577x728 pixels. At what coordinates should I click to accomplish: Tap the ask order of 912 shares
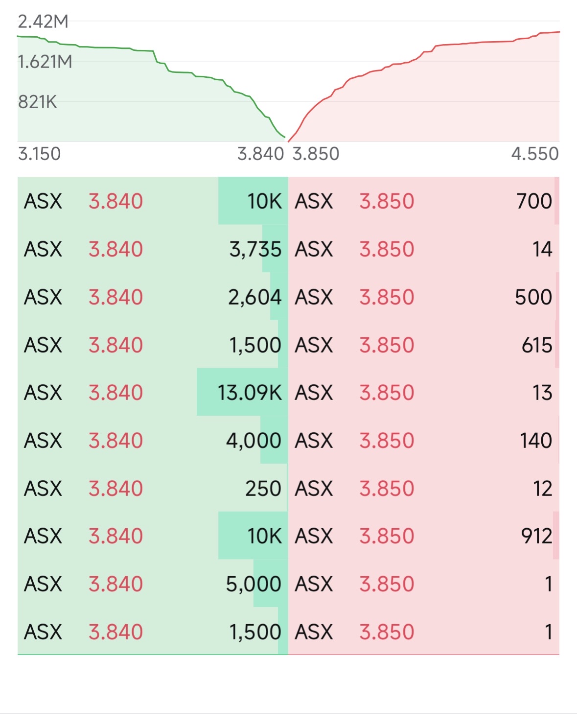click(423, 536)
